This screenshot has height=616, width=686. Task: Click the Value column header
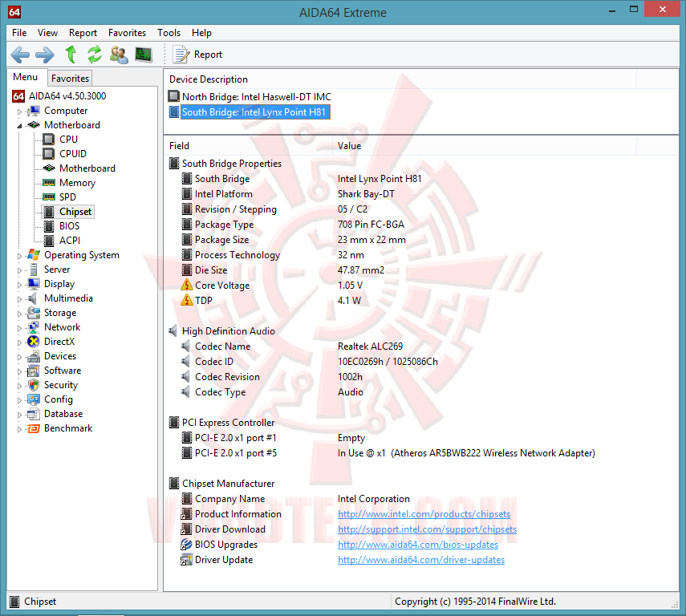point(484,146)
